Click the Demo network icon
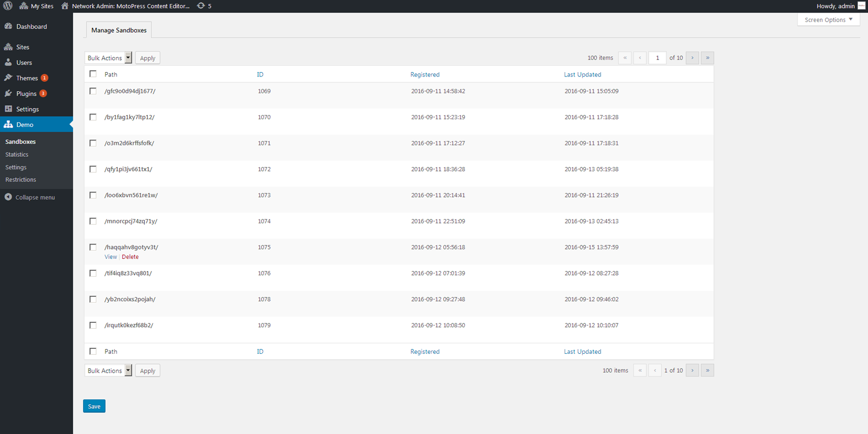The width and height of the screenshot is (868, 434). [8, 124]
